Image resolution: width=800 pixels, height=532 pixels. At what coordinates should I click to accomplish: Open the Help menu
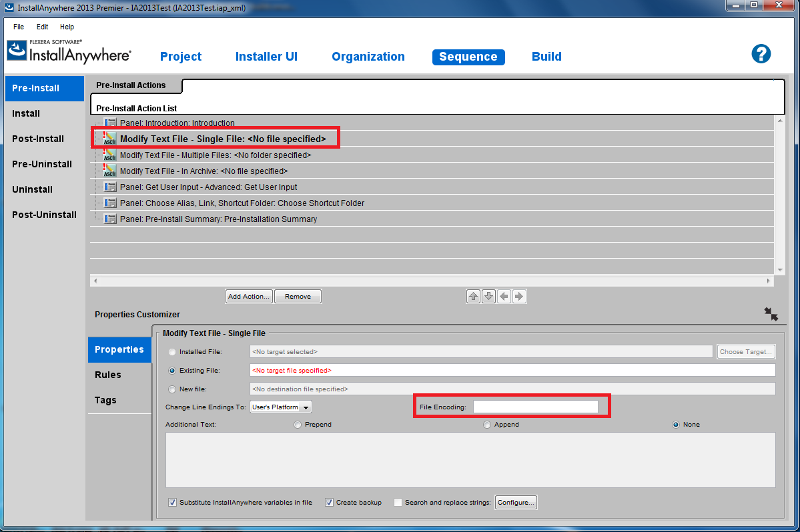(67, 27)
